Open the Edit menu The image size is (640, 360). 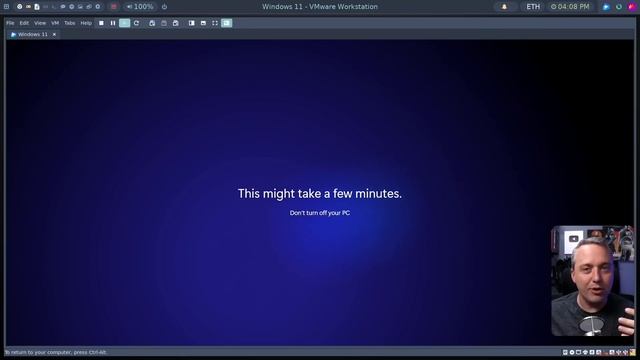24,23
